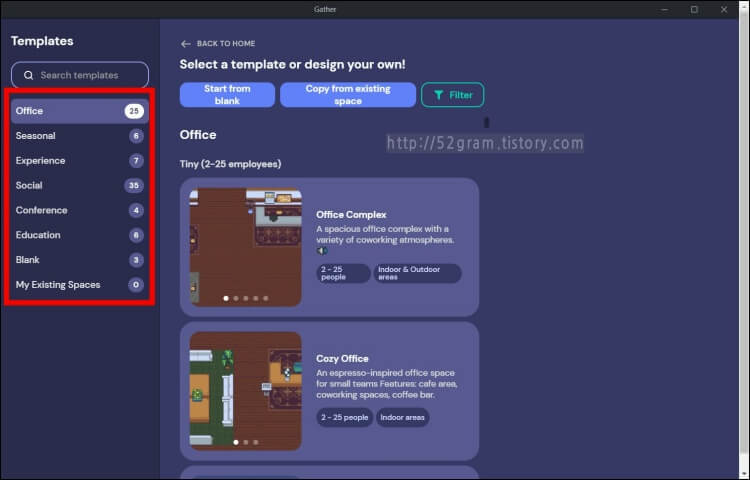
Task: Click Copy from existing space button
Action: (x=348, y=95)
